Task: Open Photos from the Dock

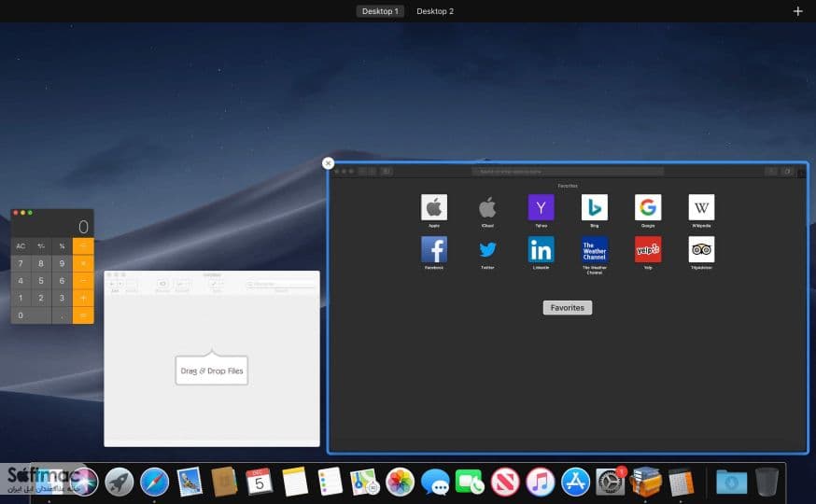Action: click(x=400, y=482)
